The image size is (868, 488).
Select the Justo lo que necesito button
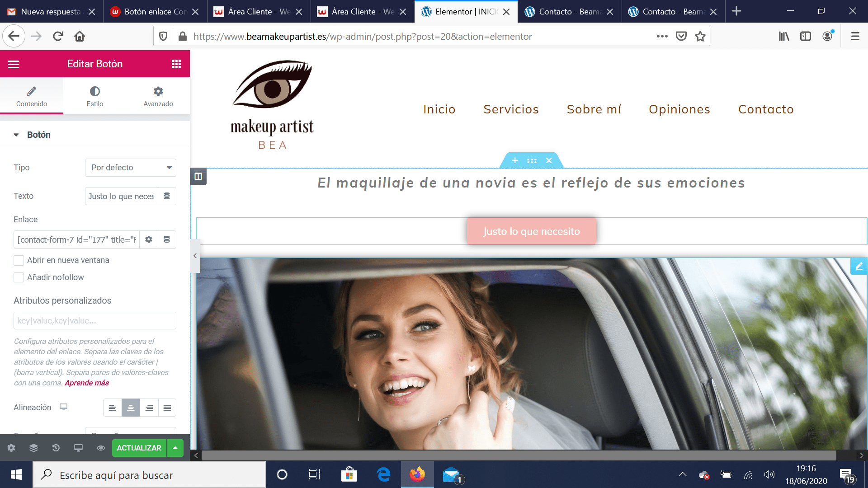pos(532,231)
